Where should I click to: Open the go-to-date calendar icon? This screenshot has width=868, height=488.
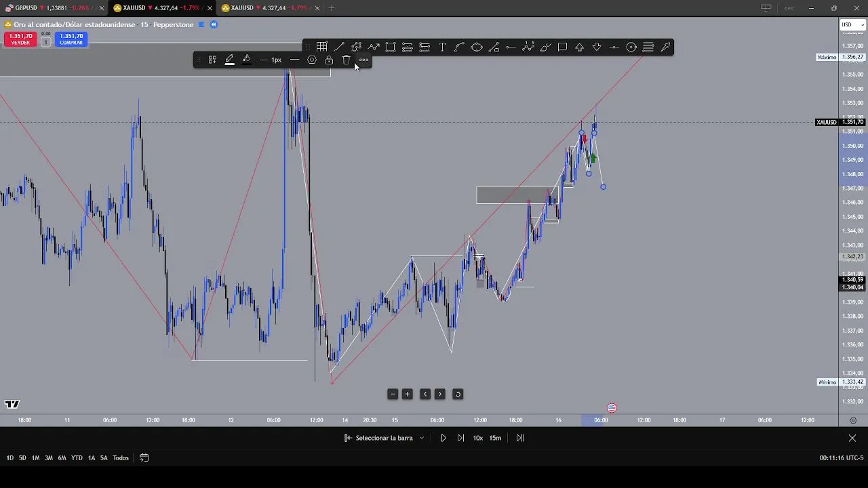(x=144, y=458)
